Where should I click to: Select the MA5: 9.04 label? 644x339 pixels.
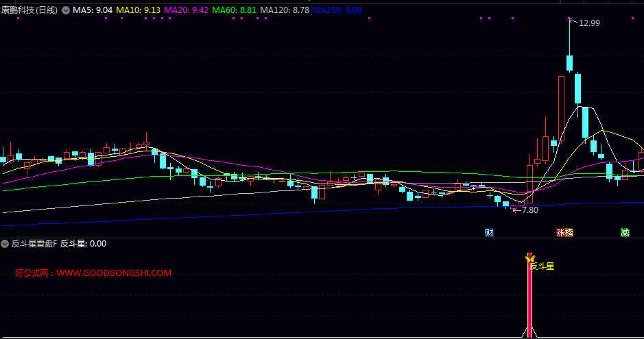pyautogui.click(x=93, y=10)
